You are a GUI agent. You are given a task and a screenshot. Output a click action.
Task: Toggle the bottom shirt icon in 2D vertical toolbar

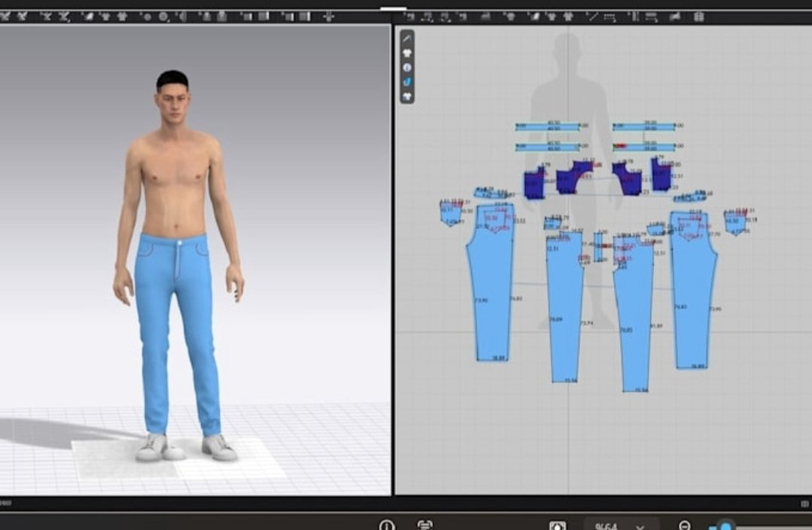[x=407, y=96]
